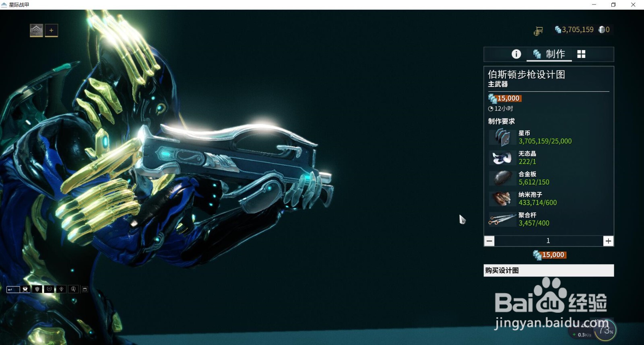
Task: Click the 15,000 price under 主武器
Action: 505,99
